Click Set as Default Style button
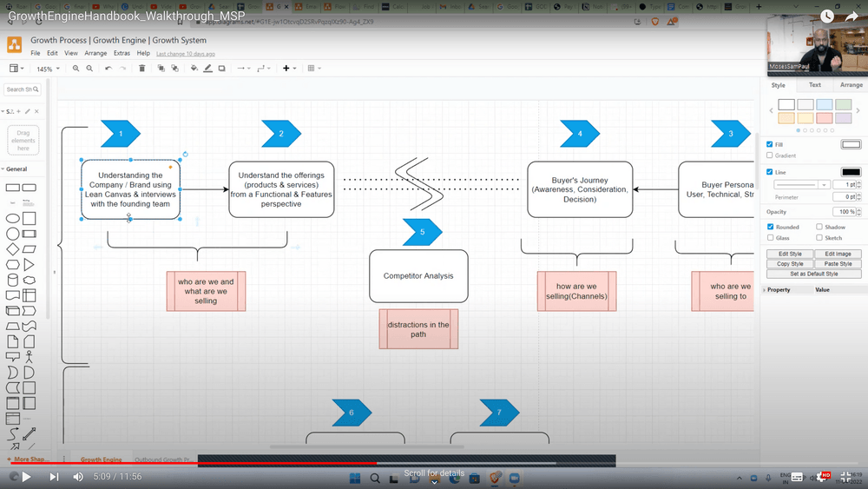868x489 pixels. tap(813, 274)
